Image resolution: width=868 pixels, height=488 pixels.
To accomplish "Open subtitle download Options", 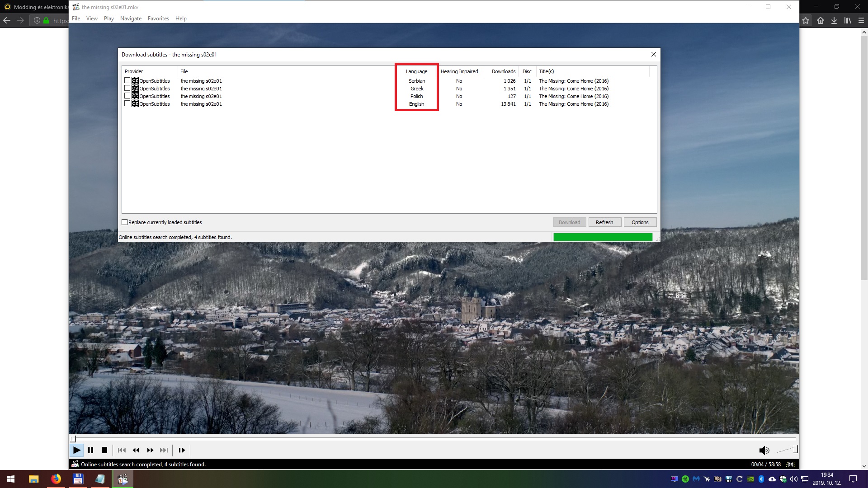I will point(640,222).
